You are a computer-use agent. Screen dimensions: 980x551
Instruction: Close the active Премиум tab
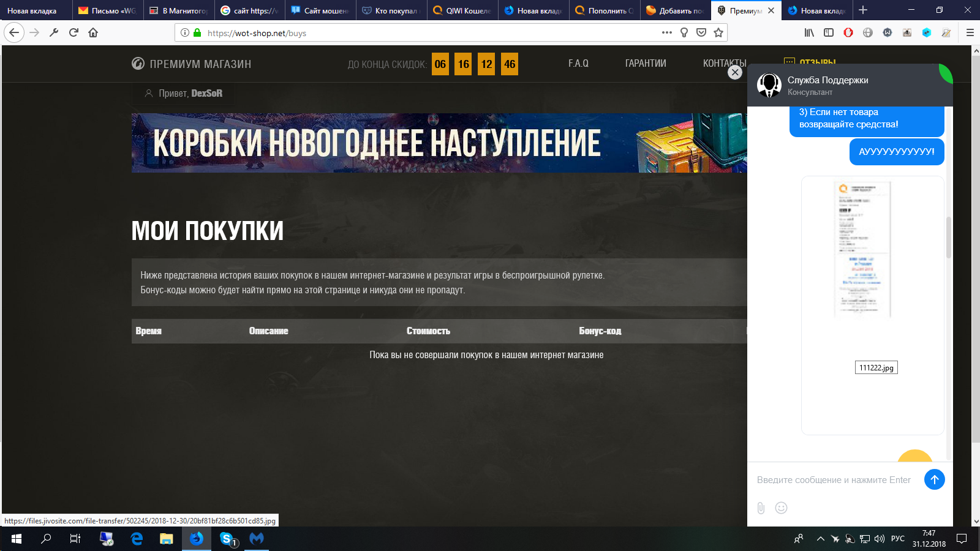(x=771, y=10)
